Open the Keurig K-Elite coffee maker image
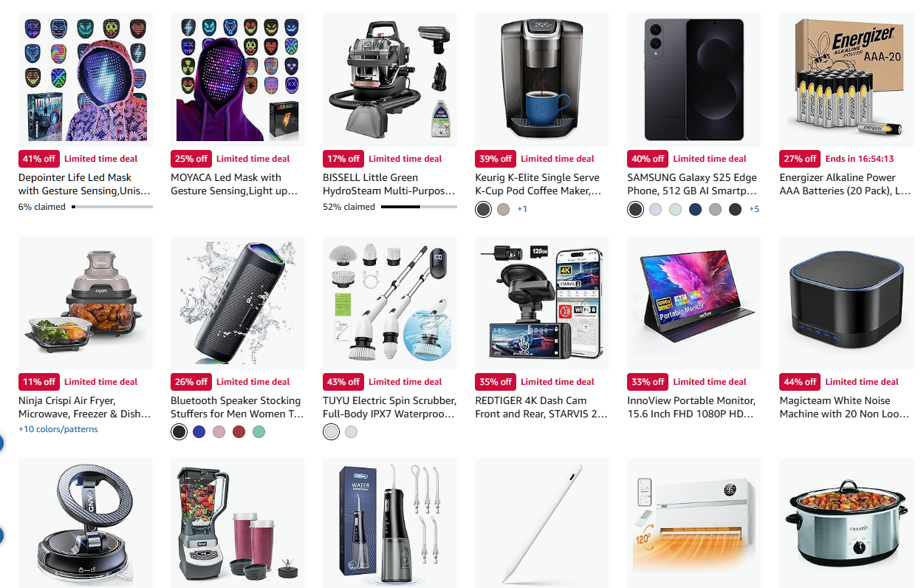Viewport: 921px width, 588px height. point(542,80)
